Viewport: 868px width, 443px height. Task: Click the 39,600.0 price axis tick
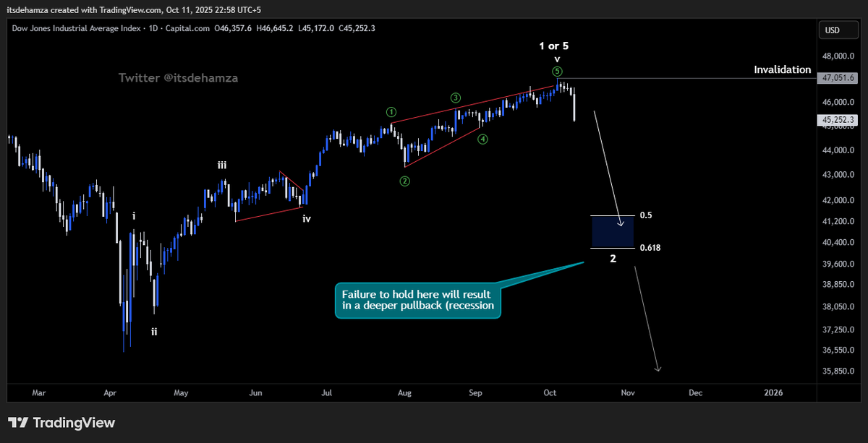coord(840,264)
